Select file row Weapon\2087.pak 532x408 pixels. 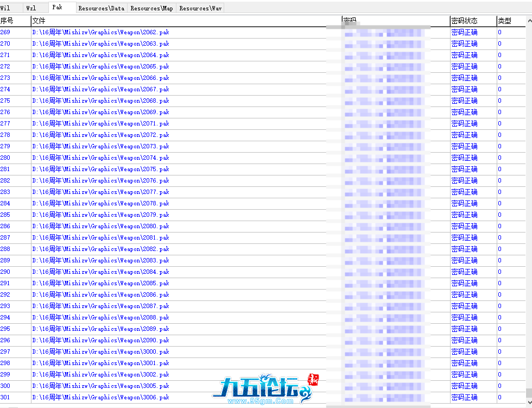click(x=263, y=306)
